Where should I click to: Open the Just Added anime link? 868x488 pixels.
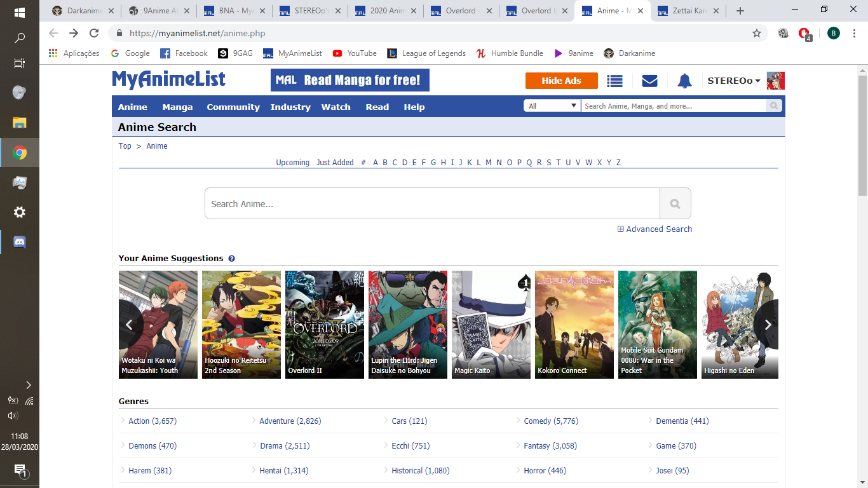coord(335,163)
